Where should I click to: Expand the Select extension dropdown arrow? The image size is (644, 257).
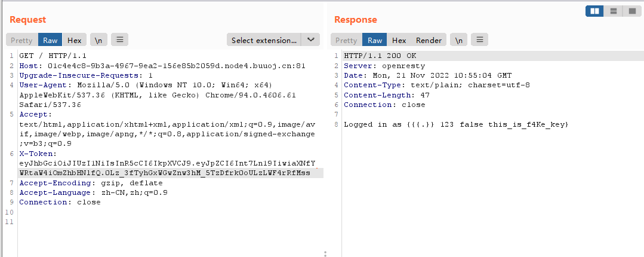(x=310, y=40)
